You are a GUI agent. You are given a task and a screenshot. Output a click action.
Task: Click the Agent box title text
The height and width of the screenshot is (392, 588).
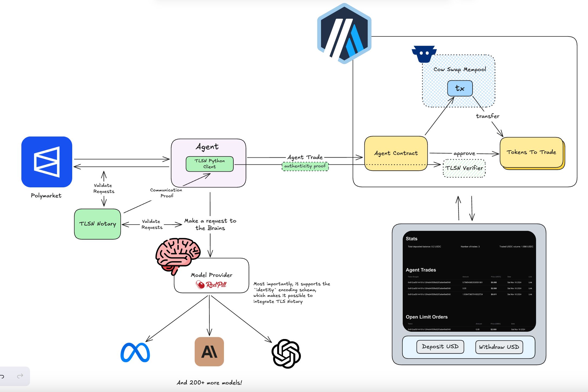(x=207, y=147)
